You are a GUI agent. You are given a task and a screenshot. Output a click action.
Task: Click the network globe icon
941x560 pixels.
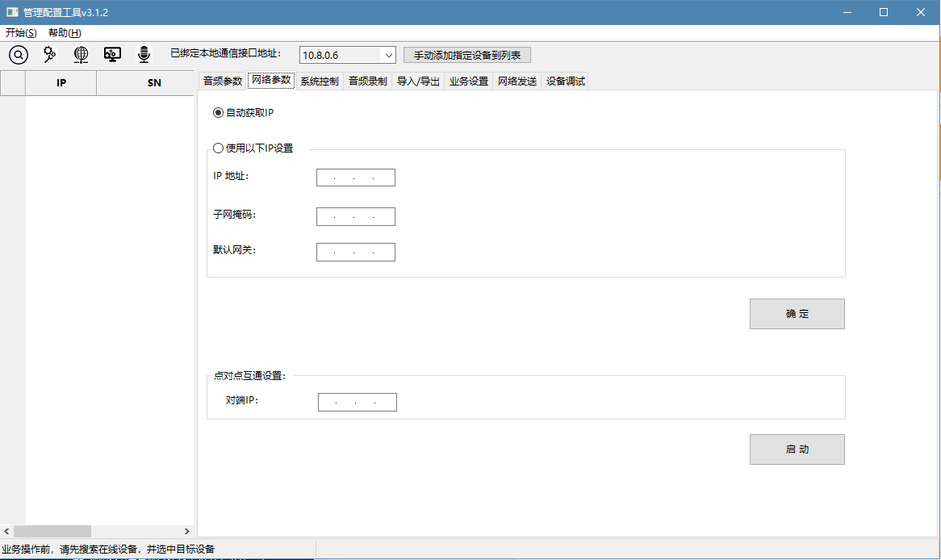80,55
